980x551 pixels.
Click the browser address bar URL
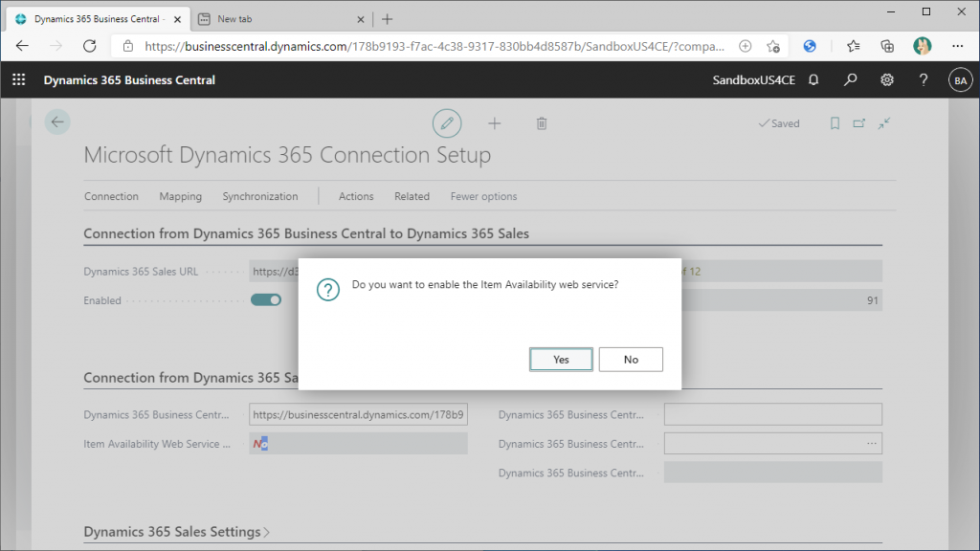[x=434, y=46]
